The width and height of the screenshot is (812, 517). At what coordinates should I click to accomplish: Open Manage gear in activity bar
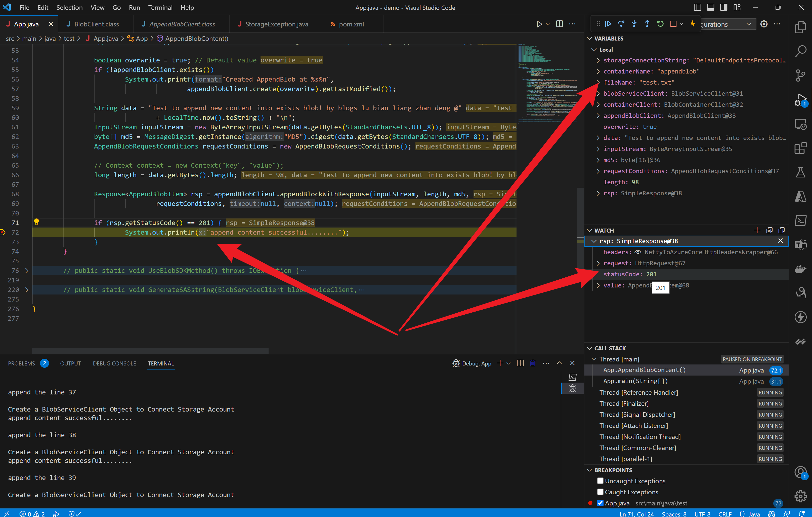(x=800, y=496)
